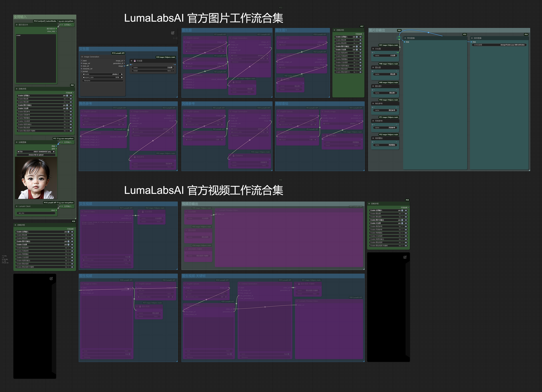Click the right arrow of the 图像 file selector
Image resolution: width=542 pixels, height=392 pixels.
[x=54, y=152]
